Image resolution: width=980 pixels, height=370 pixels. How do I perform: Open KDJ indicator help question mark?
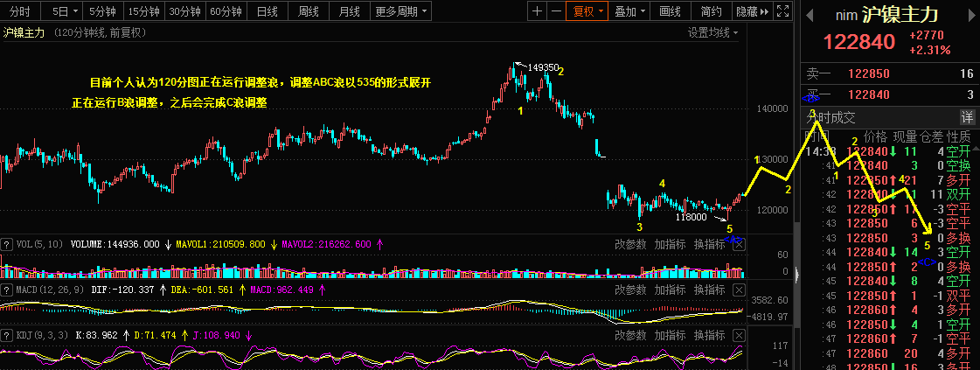pos(6,335)
